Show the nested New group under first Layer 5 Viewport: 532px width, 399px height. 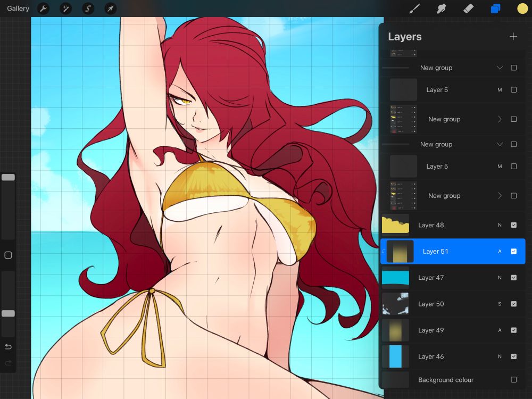pos(514,119)
